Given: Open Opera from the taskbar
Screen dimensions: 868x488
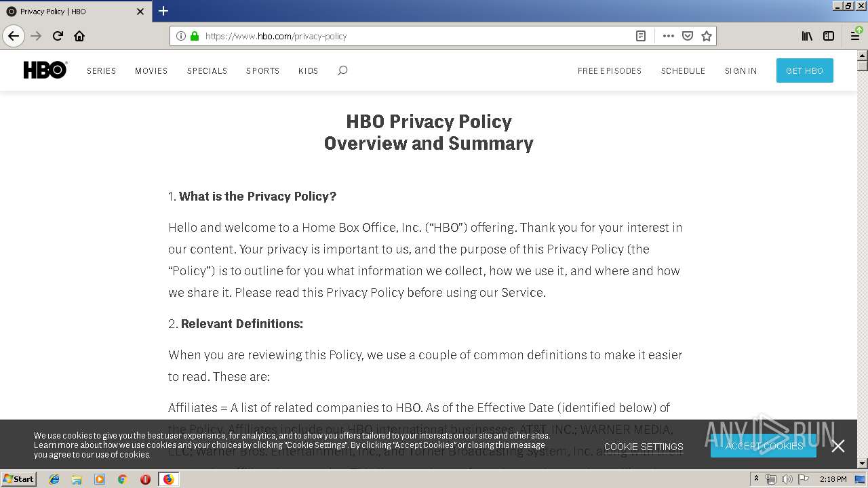Looking at the screenshot, I should (145, 479).
